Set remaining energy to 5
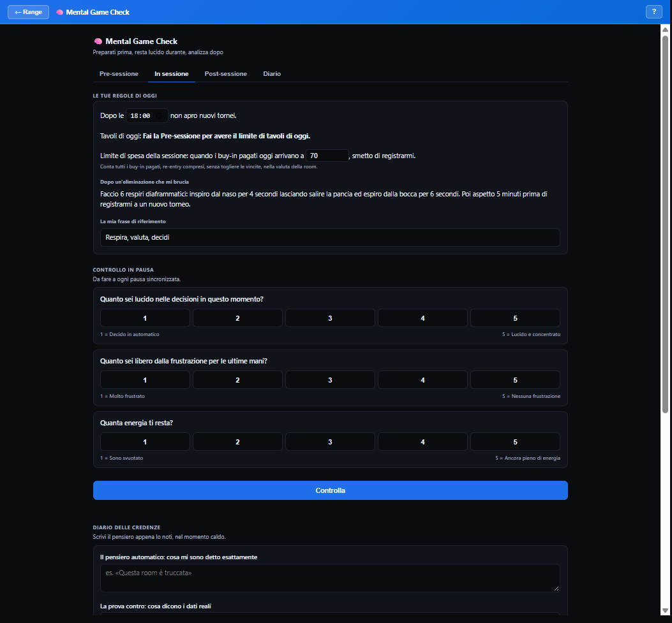 [515, 442]
